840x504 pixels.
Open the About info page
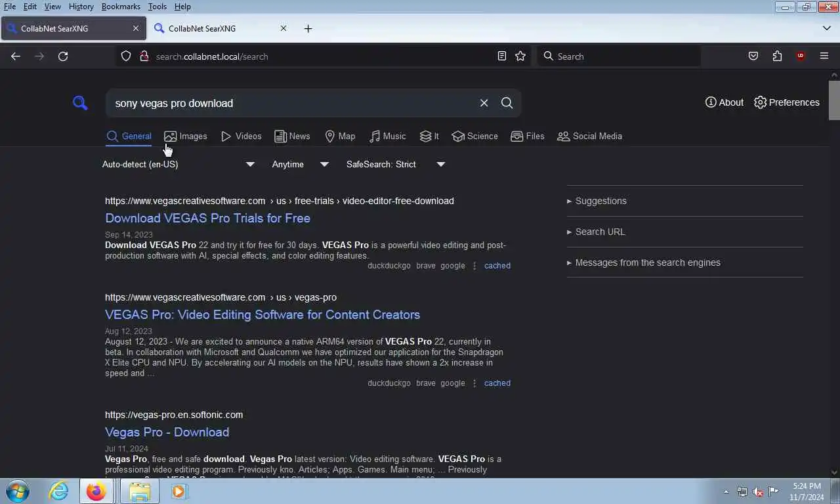pos(724,102)
